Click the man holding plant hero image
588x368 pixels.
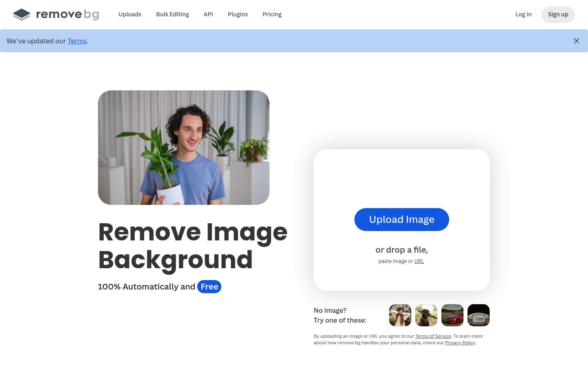click(184, 148)
